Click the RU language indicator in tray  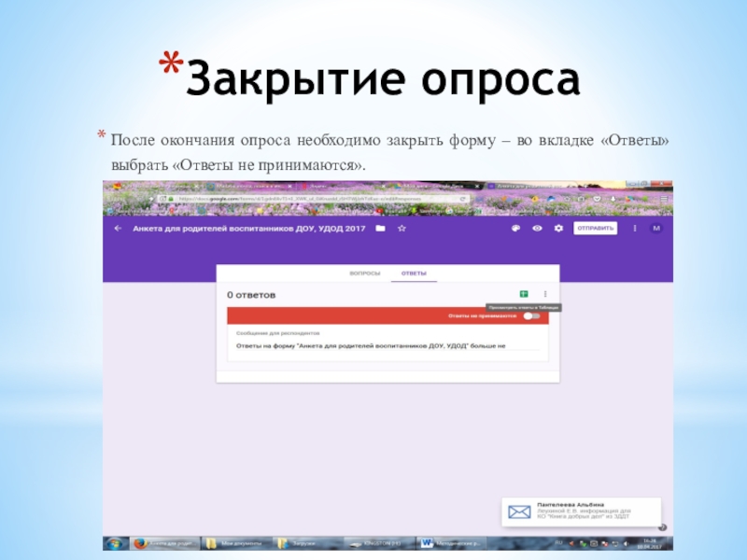(558, 543)
